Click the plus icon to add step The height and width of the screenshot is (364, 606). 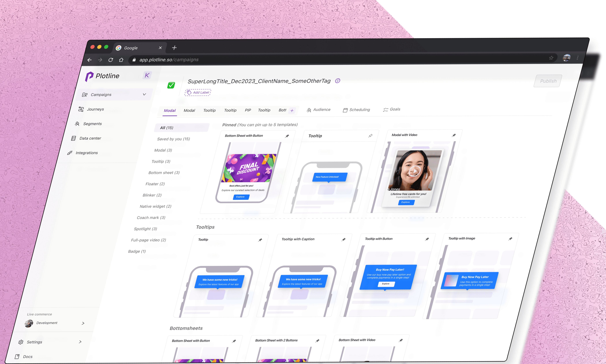pos(292,111)
